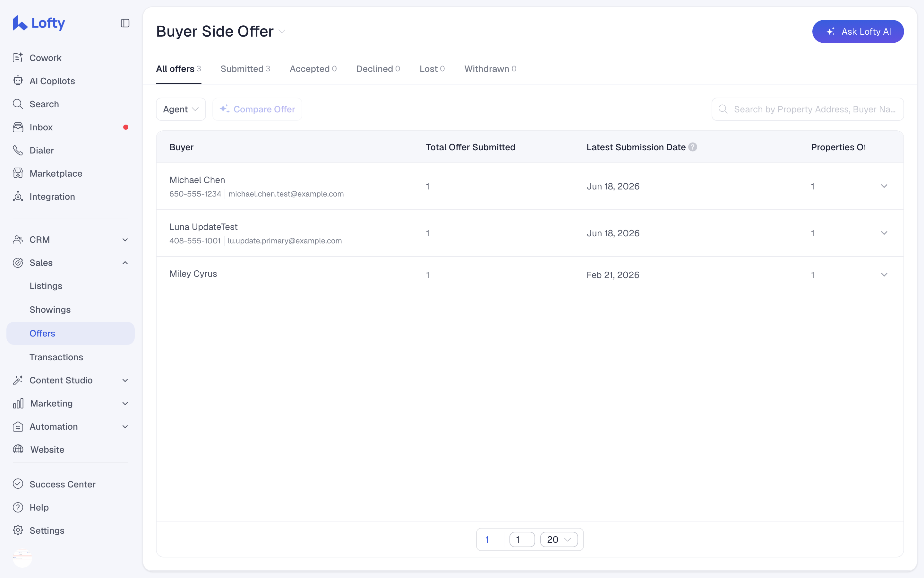Switch to the Accepted tab
Image resolution: width=924 pixels, height=578 pixels.
click(x=313, y=69)
